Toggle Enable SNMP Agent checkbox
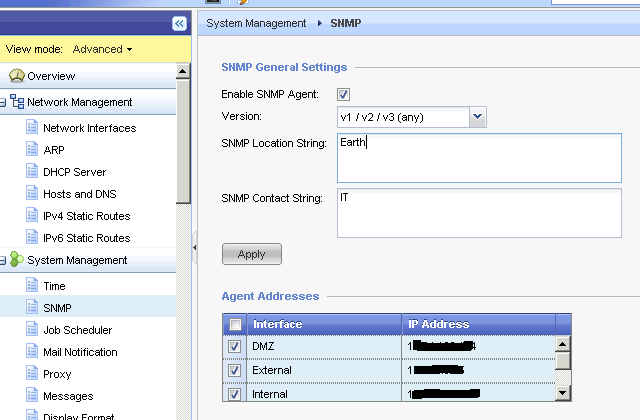 pos(343,94)
